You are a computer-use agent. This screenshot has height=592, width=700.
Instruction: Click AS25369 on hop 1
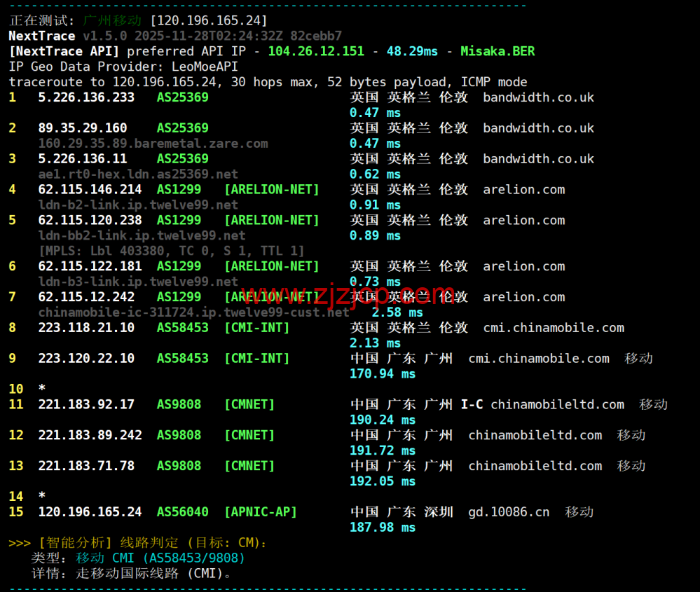182,97
